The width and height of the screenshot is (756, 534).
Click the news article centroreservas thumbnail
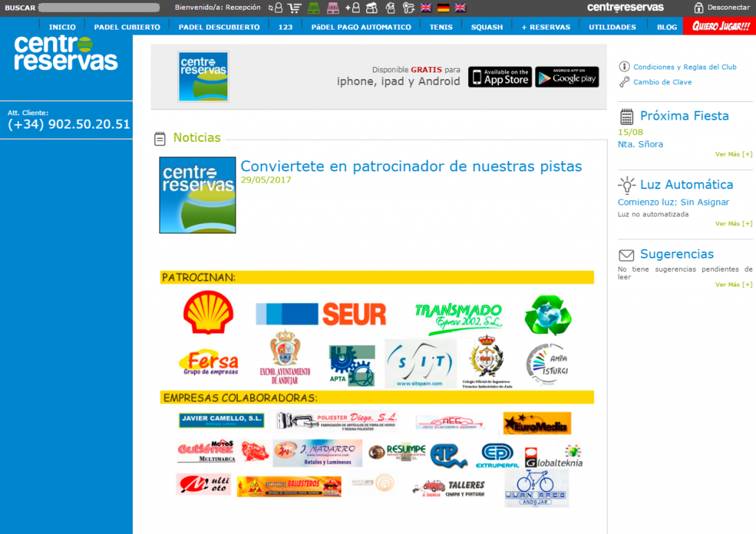tap(198, 195)
